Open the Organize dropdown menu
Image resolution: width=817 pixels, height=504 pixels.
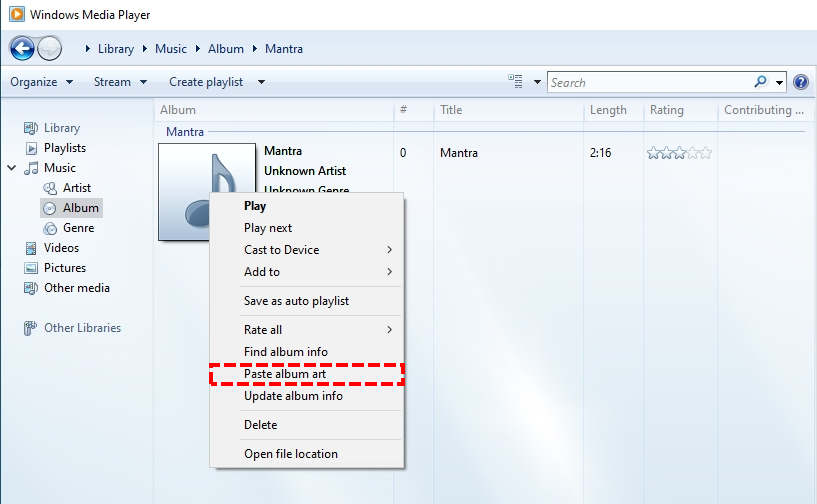[x=41, y=82]
